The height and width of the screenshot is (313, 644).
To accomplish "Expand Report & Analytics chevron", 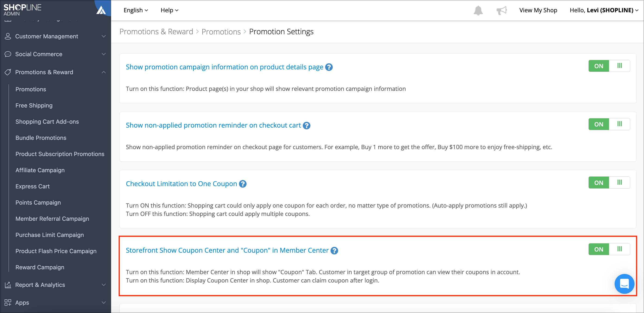I will click(x=103, y=285).
